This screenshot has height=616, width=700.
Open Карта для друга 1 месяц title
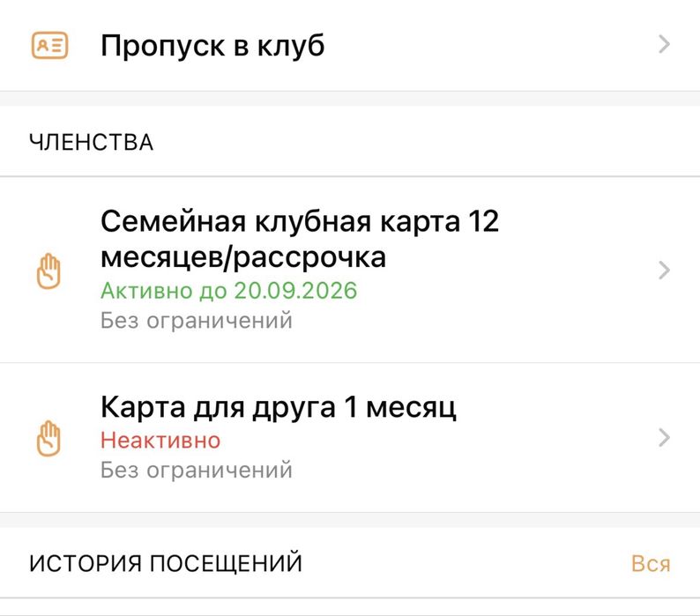(279, 408)
